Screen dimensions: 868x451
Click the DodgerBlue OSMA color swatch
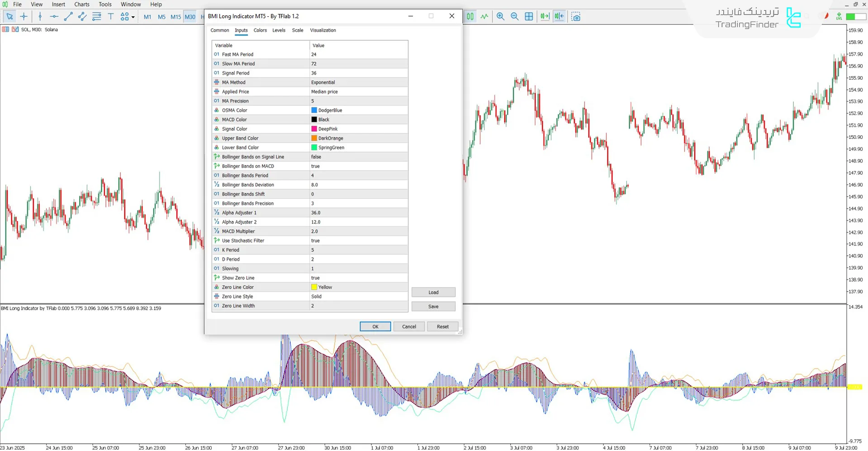click(314, 110)
